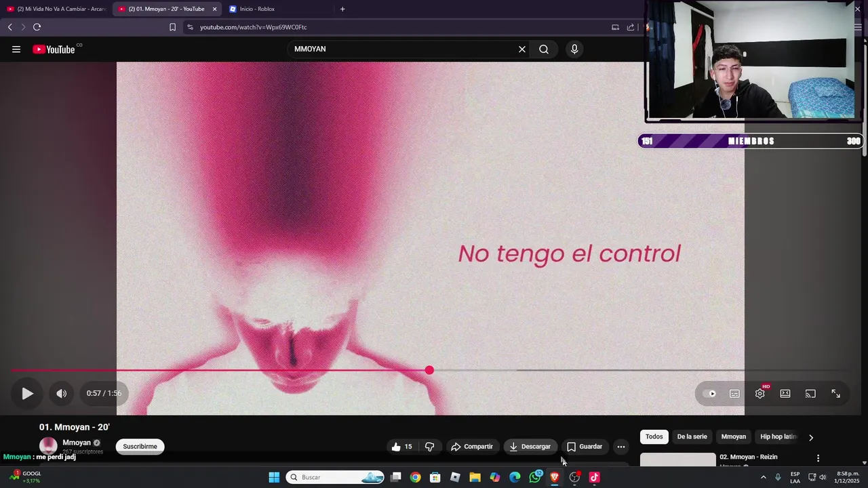Open File Explorer from the taskbar
The width and height of the screenshot is (868, 488).
[x=475, y=477]
